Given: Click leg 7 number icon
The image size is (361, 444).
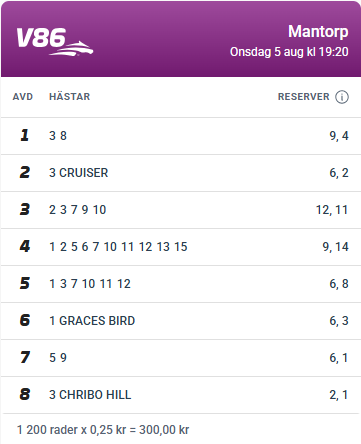Looking at the screenshot, I should (x=25, y=358).
